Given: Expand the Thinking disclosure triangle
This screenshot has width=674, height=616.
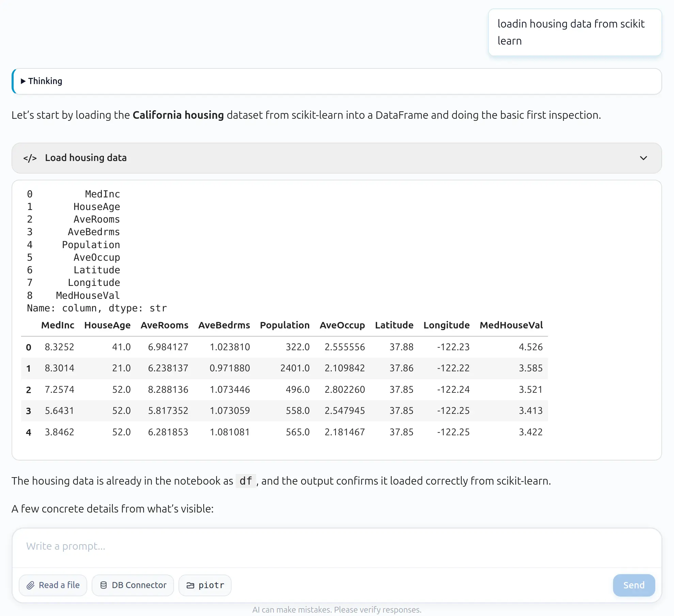Looking at the screenshot, I should [23, 81].
